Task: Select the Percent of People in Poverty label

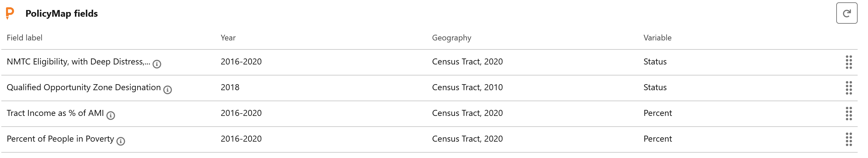Action: 60,139
